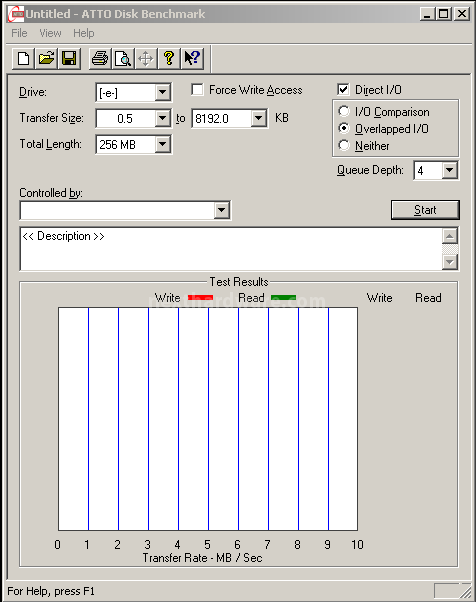
Task: Open the View menu
Action: click(50, 33)
